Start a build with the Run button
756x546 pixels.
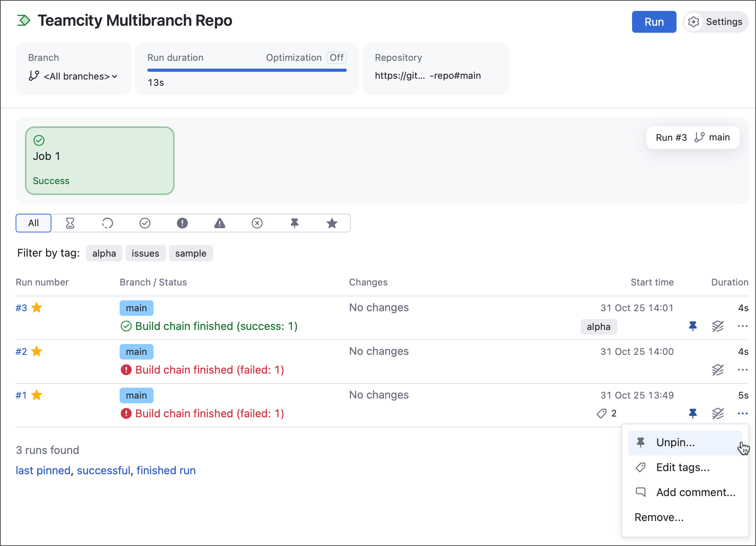click(x=654, y=22)
